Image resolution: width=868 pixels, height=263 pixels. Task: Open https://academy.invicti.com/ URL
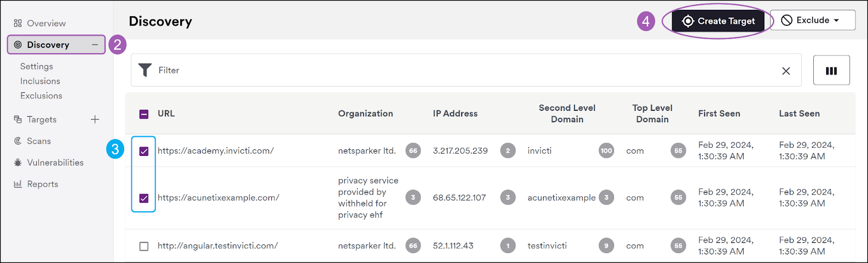coord(216,151)
